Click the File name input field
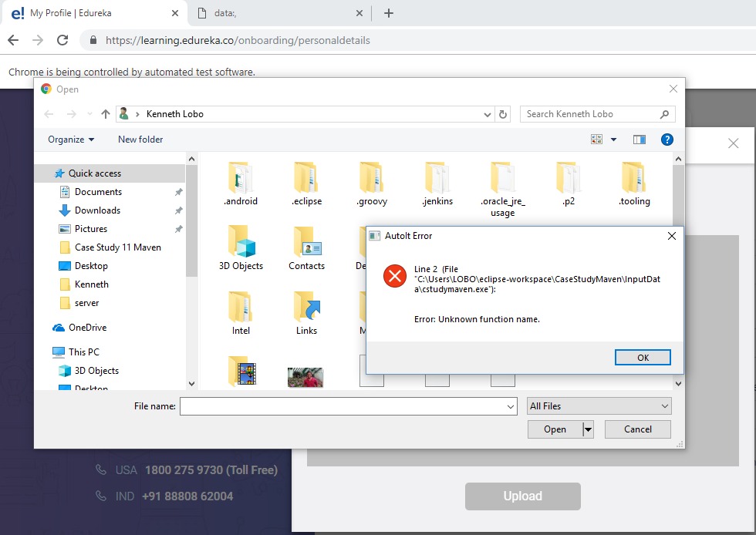This screenshot has width=756, height=535. (x=343, y=406)
